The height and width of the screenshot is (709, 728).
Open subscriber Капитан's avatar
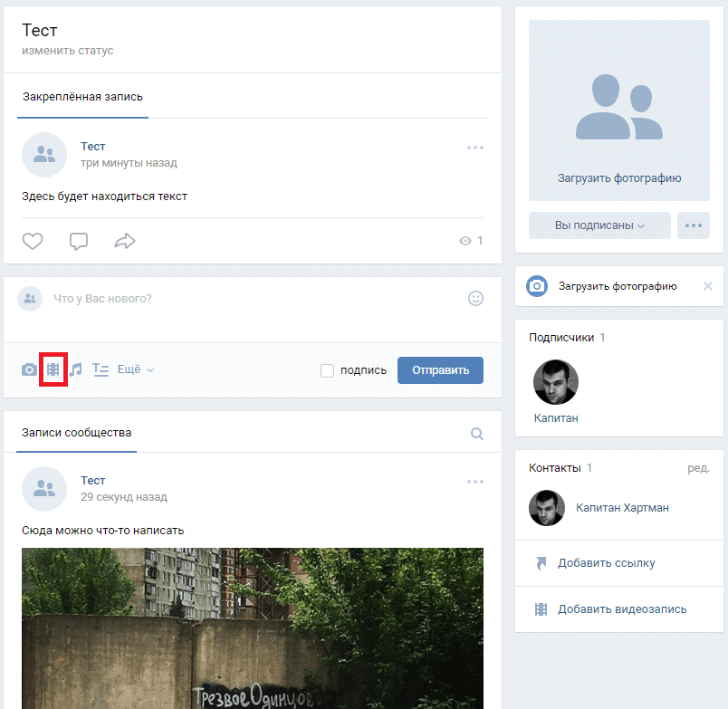point(556,381)
